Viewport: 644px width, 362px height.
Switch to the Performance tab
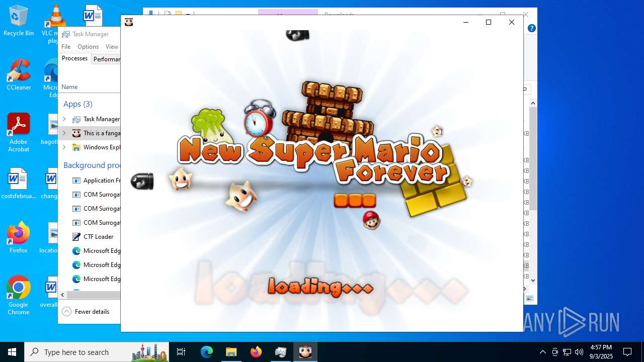106,59
